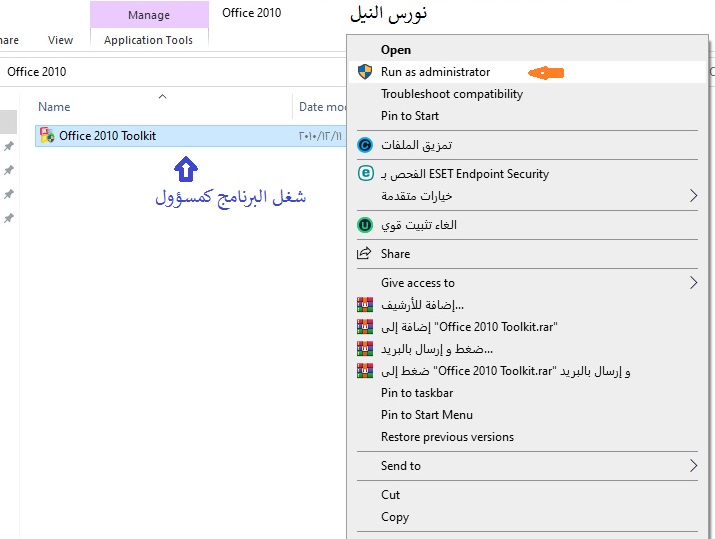Open the Application Tools tab
Viewport: 715px width, 539px height.
148,40
